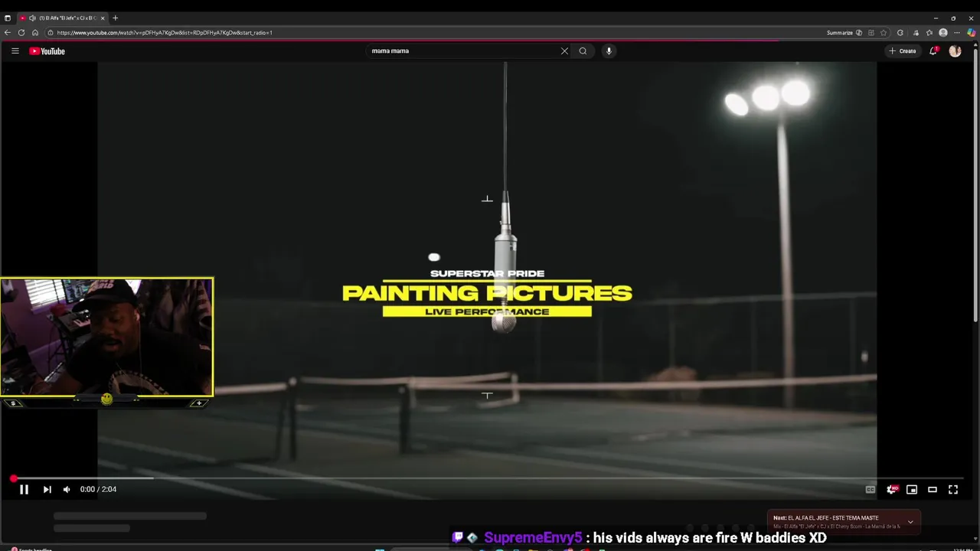Open the browser extensions icon
Image resolution: width=980 pixels, height=551 pixels.
900,33
